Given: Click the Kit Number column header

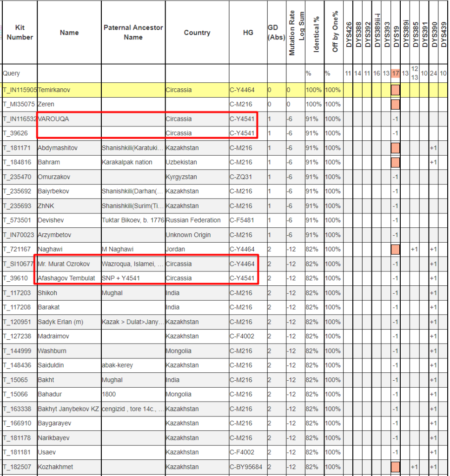Looking at the screenshot, I should click(x=20, y=32).
